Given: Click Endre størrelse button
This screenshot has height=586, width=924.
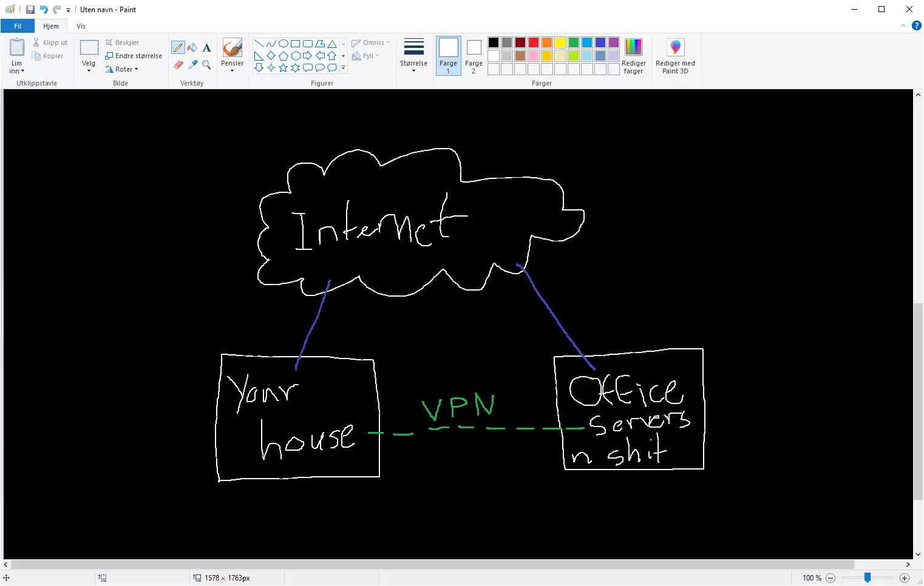Looking at the screenshot, I should (x=134, y=56).
